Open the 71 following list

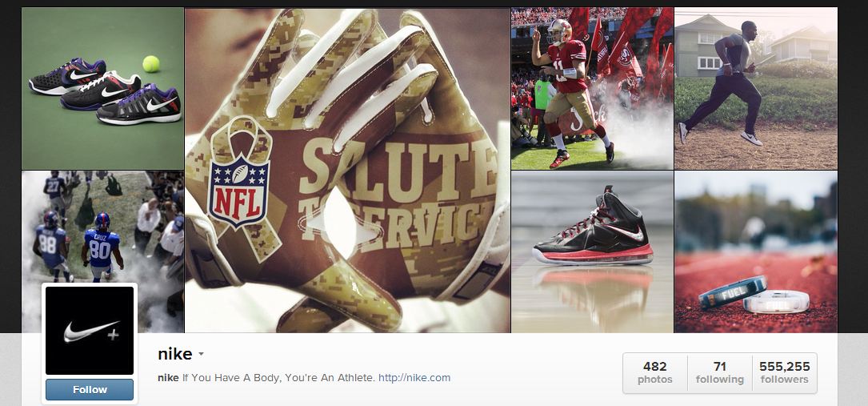pos(720,372)
